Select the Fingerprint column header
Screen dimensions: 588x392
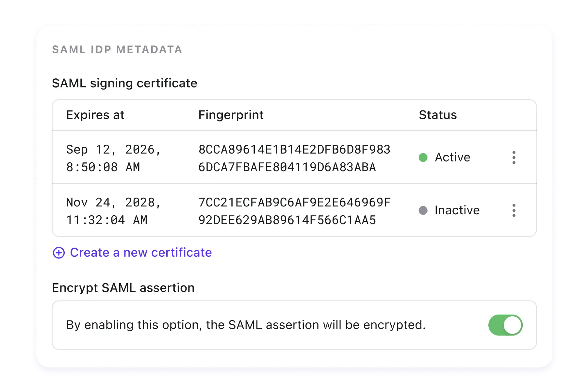tap(231, 115)
